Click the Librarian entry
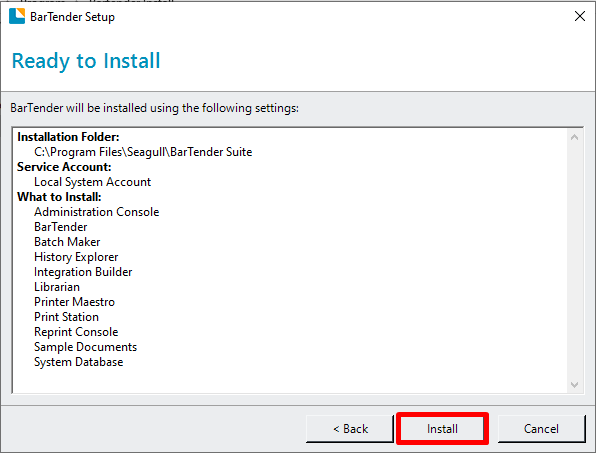 tap(57, 287)
